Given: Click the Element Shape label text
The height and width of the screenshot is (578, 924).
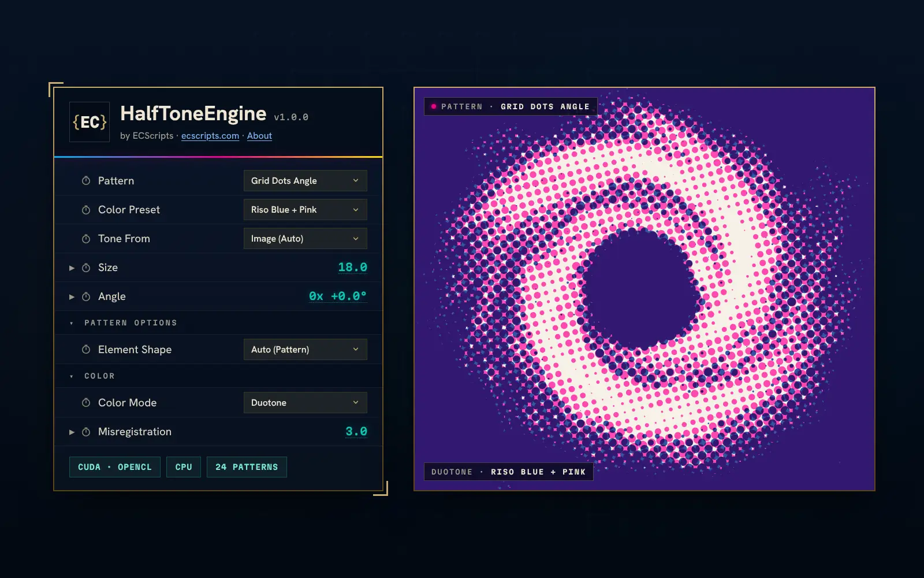Looking at the screenshot, I should [135, 350].
